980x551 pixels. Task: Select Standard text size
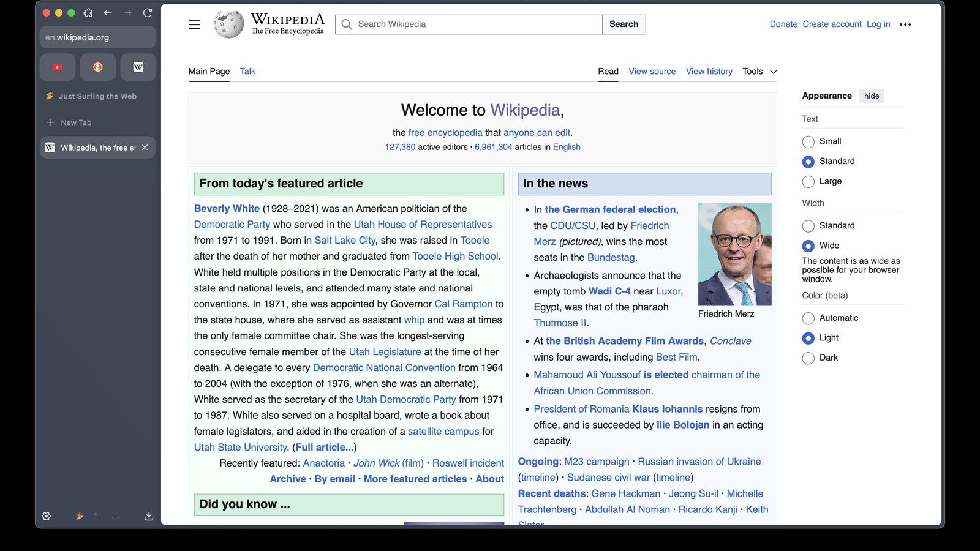pyautogui.click(x=809, y=162)
